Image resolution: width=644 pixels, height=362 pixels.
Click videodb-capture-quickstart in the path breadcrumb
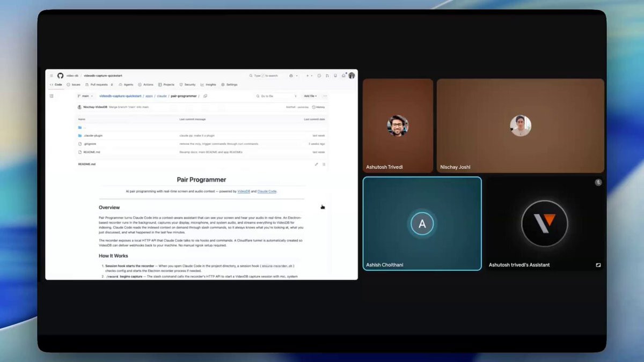pyautogui.click(x=120, y=96)
